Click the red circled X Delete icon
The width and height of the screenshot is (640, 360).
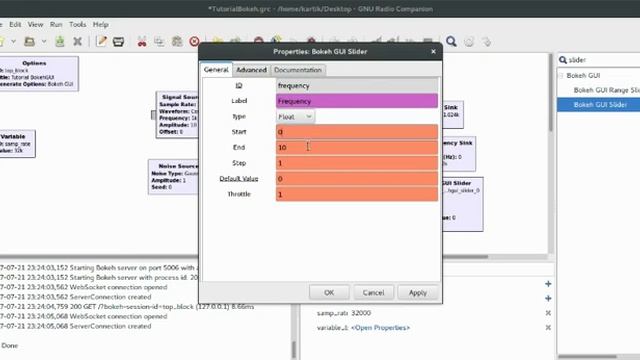(x=194, y=41)
